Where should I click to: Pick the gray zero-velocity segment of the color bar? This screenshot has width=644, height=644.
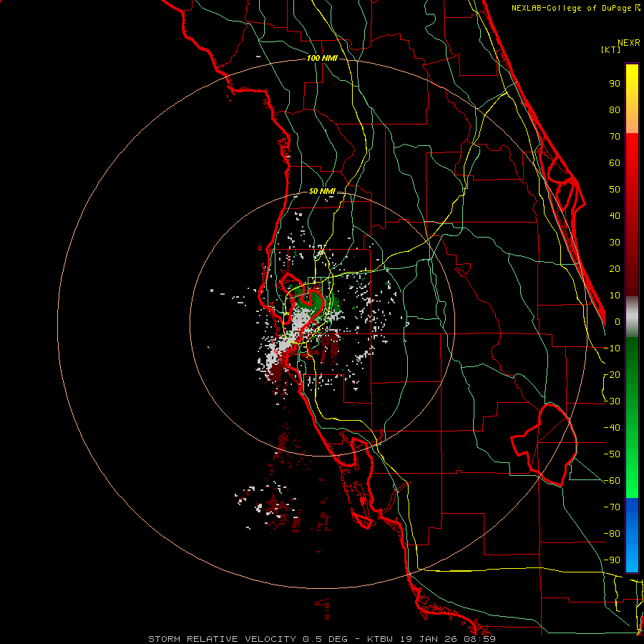(632, 317)
